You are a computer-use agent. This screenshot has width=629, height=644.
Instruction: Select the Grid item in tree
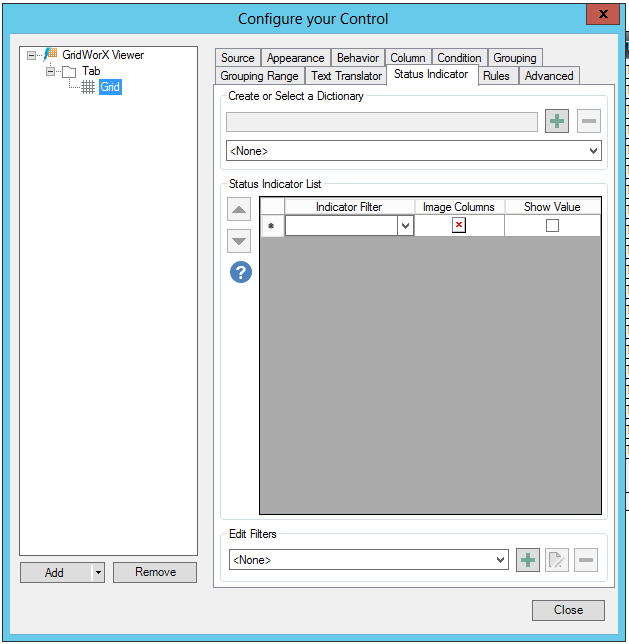coord(109,88)
